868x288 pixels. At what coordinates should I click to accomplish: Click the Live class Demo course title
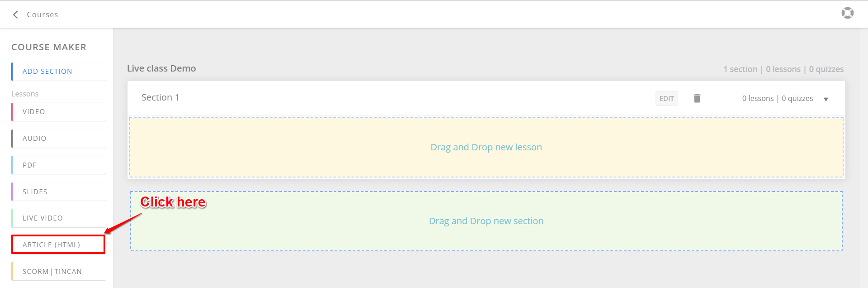161,68
